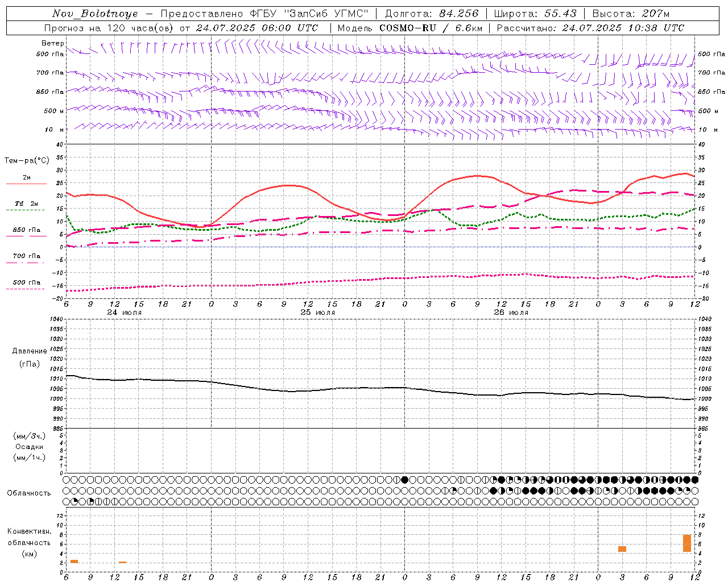This screenshot has height=582, width=728.
Task: Click the '(км)' unit label
Action: pyautogui.click(x=30, y=554)
